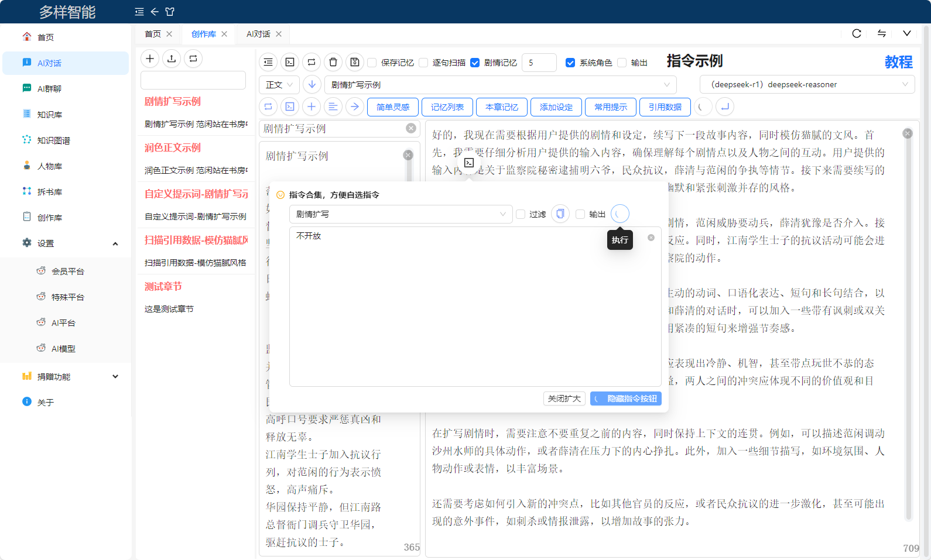Click the 常用提示 button
The width and height of the screenshot is (931, 560).
[611, 107]
